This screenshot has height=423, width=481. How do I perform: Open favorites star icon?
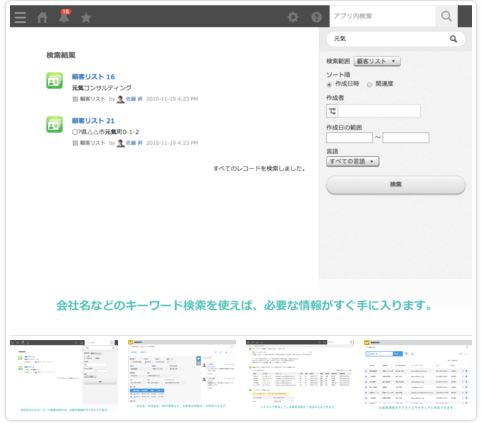(x=86, y=17)
